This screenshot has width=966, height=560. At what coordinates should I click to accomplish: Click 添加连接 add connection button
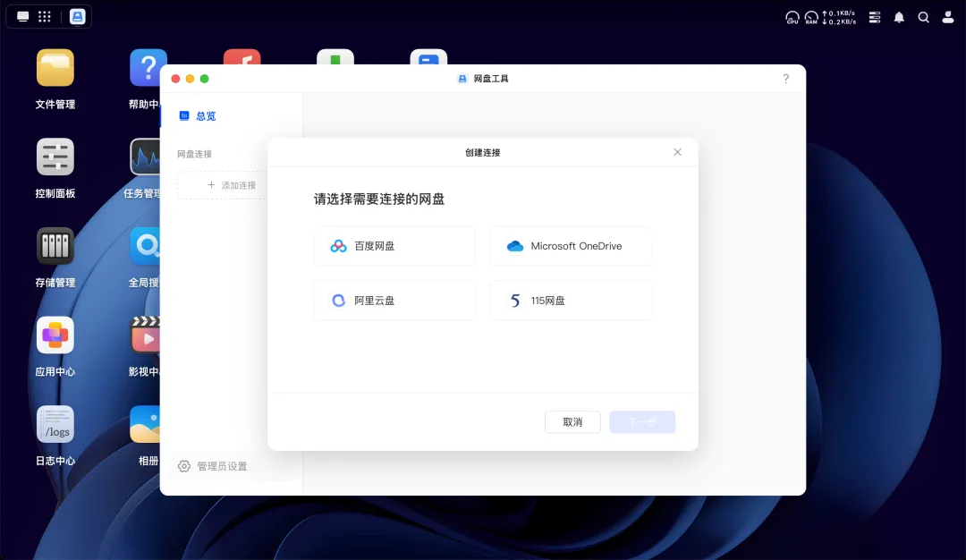coord(223,185)
